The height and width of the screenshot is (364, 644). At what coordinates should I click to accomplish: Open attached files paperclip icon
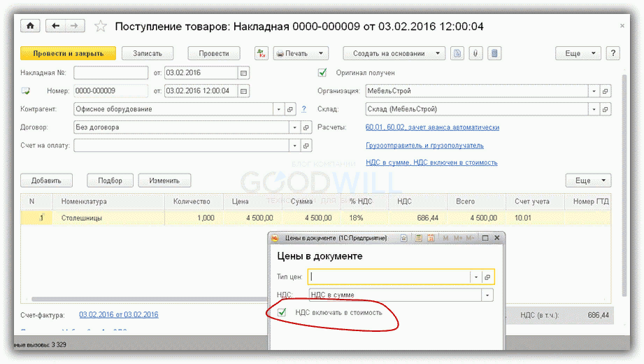tap(475, 53)
